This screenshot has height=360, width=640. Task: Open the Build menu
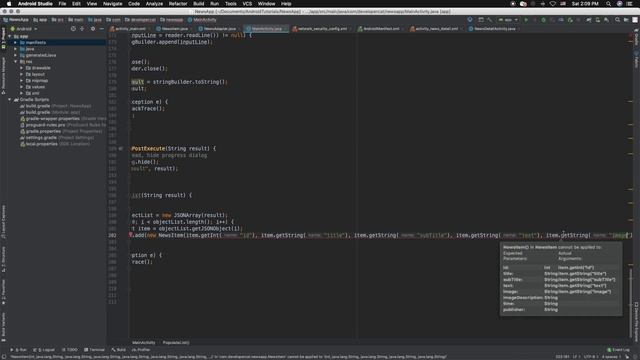coord(199,4)
